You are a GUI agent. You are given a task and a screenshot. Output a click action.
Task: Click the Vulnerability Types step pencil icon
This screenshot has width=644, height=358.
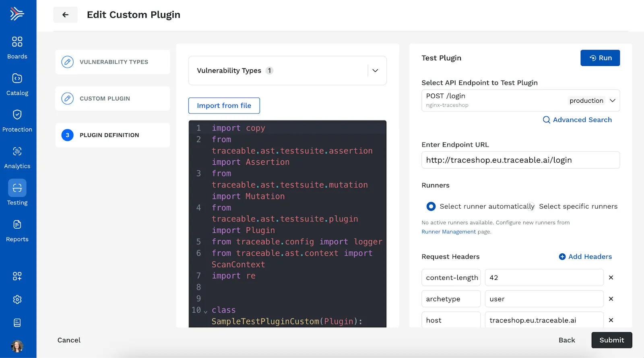[x=67, y=62]
